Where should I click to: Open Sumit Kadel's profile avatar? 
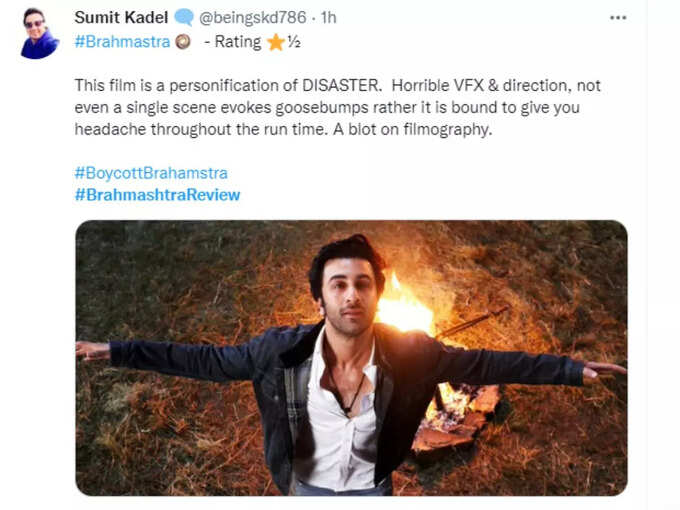[x=39, y=33]
